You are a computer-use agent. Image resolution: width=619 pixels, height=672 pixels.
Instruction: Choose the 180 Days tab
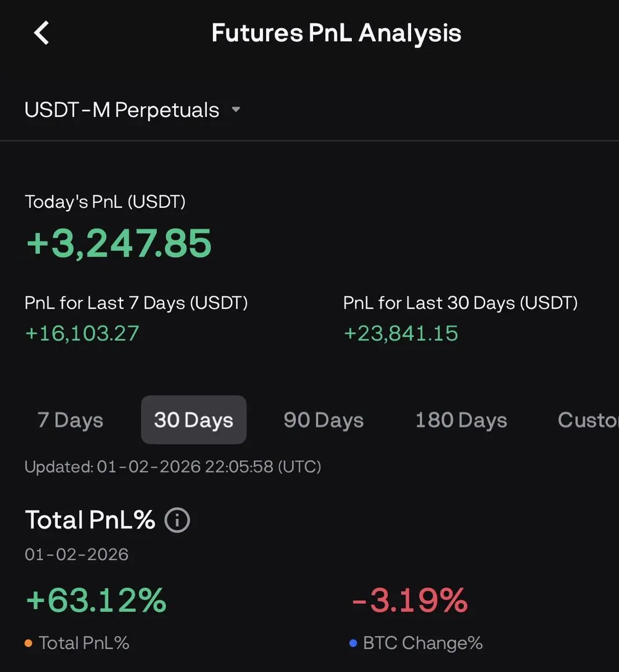[461, 420]
